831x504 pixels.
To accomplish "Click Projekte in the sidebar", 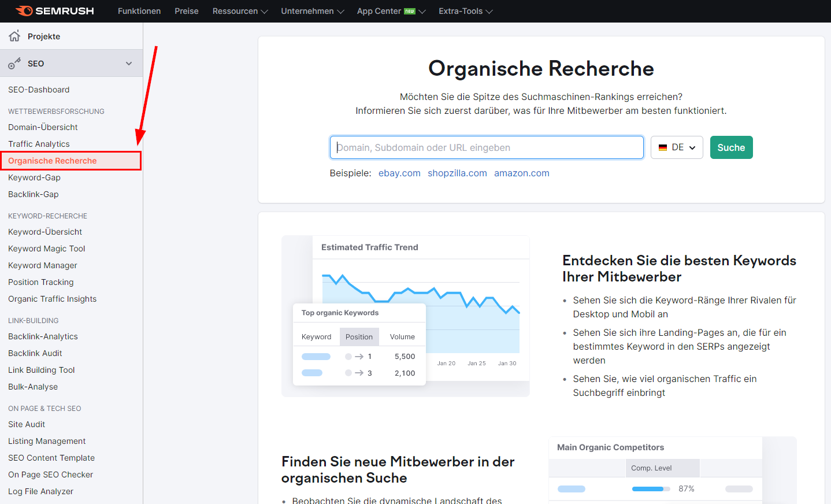I will click(44, 36).
